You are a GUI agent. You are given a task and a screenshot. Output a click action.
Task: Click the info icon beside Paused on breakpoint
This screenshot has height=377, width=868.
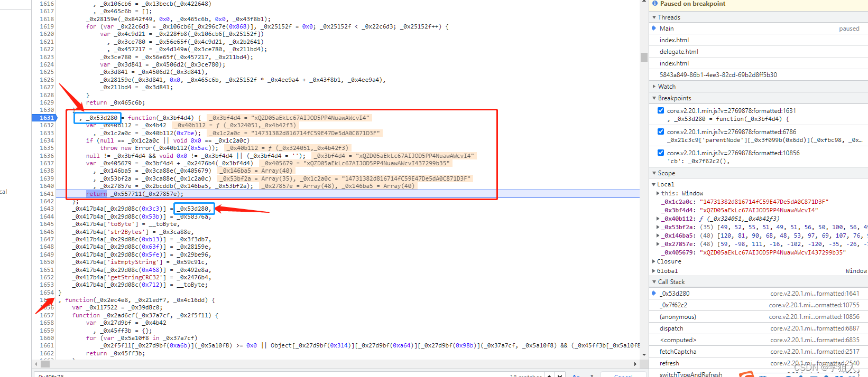pos(655,4)
